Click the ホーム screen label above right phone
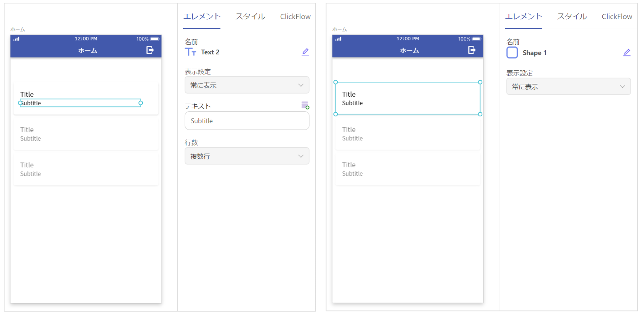This screenshot has height=316, width=644. pyautogui.click(x=340, y=29)
